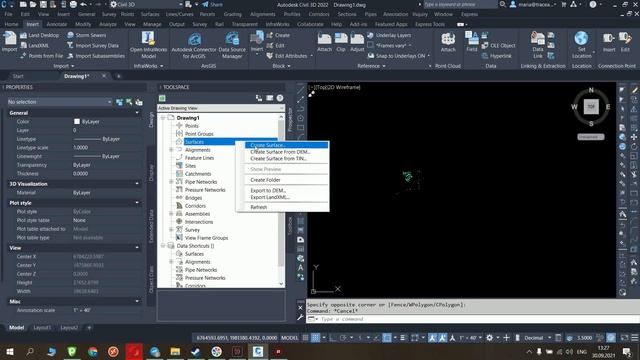Click the Toolspace help icon

coord(280,98)
